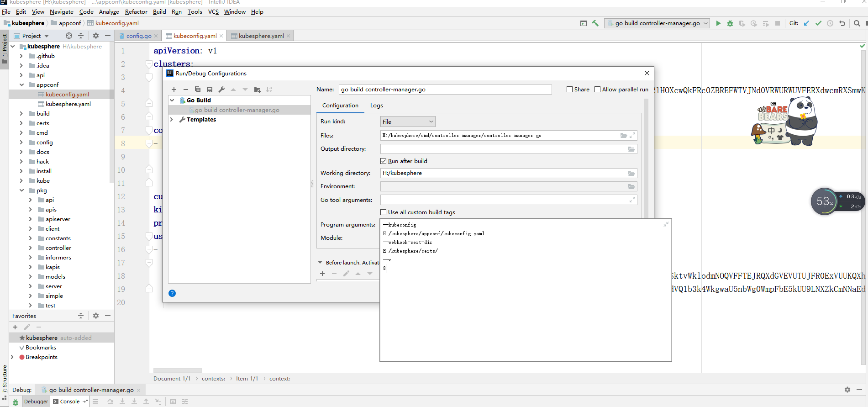Open Git history clock icon
Screen dimensions: 868x407
click(x=830, y=23)
